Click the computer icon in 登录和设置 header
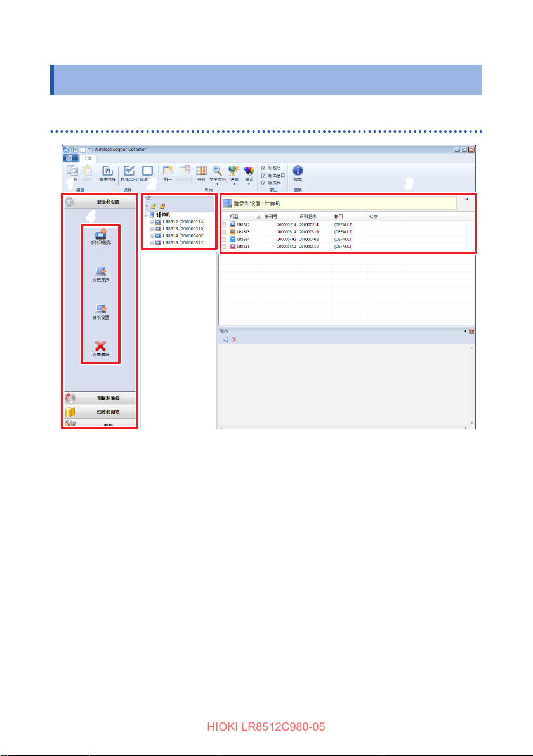Screen dimensions: 533x756 click(x=227, y=203)
